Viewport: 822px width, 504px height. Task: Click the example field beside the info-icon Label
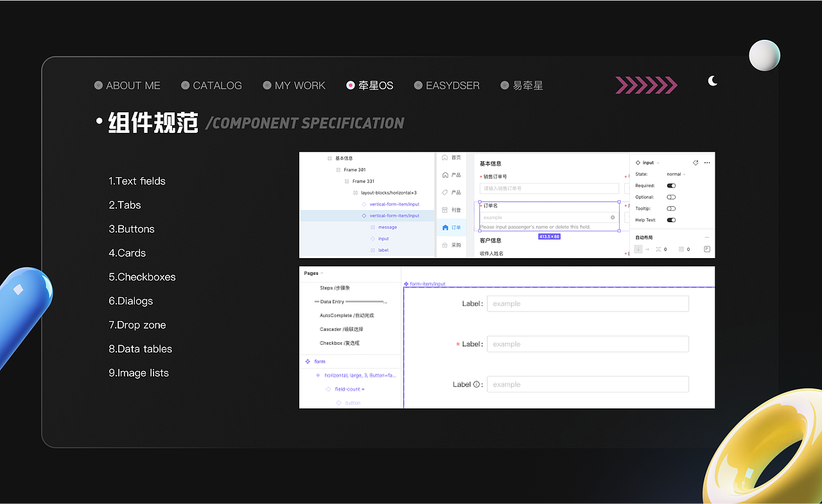(x=588, y=385)
